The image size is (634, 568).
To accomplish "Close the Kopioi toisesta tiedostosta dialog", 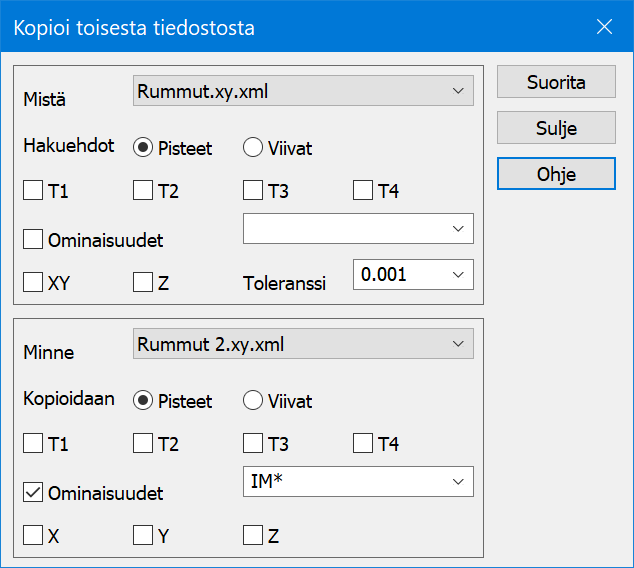I will (x=604, y=28).
